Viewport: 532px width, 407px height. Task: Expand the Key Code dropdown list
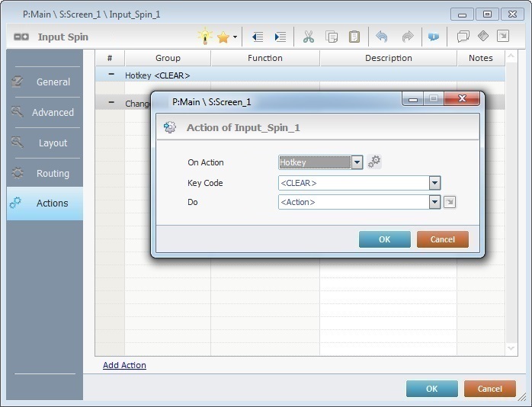pos(434,183)
